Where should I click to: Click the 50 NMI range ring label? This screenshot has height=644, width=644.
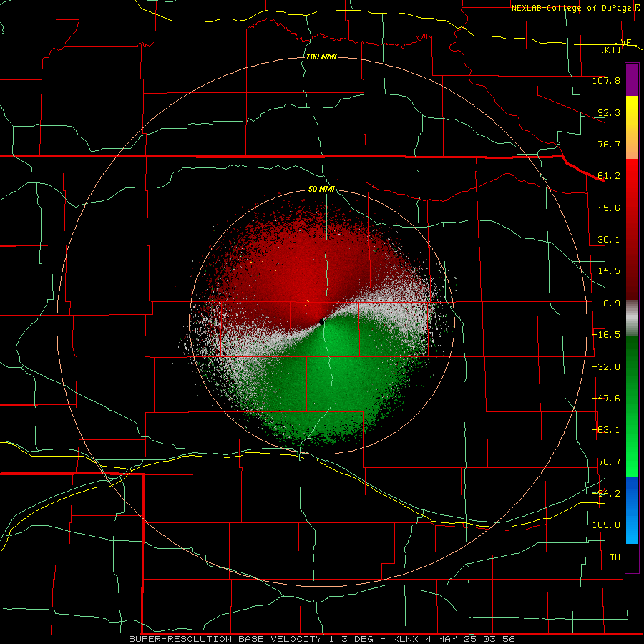321,190
